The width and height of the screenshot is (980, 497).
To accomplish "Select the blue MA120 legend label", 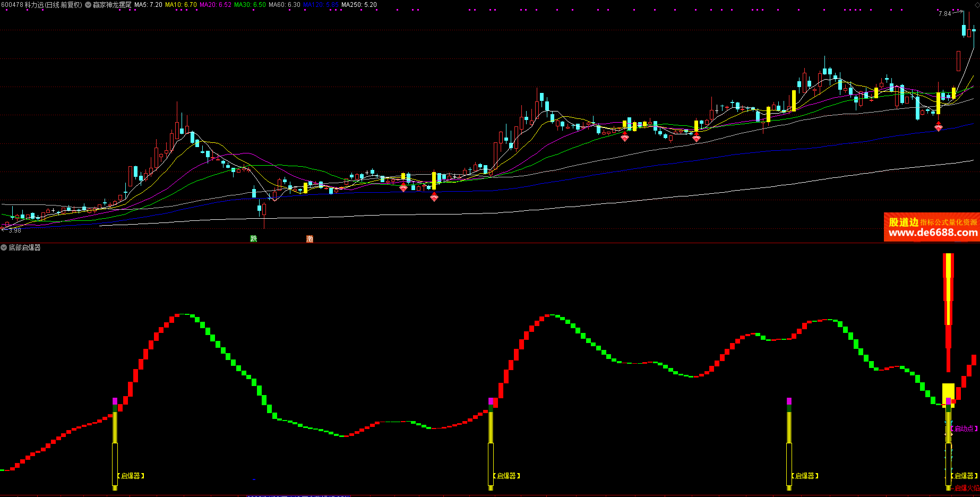I will [321, 5].
